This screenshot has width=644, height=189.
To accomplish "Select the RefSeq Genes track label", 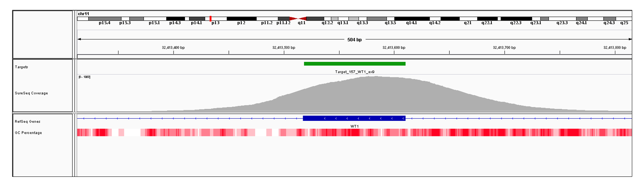I will click(x=28, y=122).
